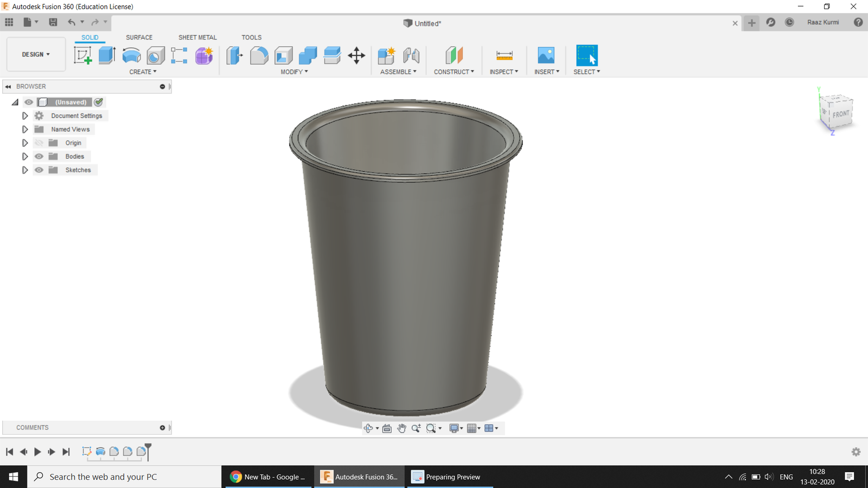This screenshot has width=868, height=488.
Task: Select the Untitled* document tab
Action: 422,23
